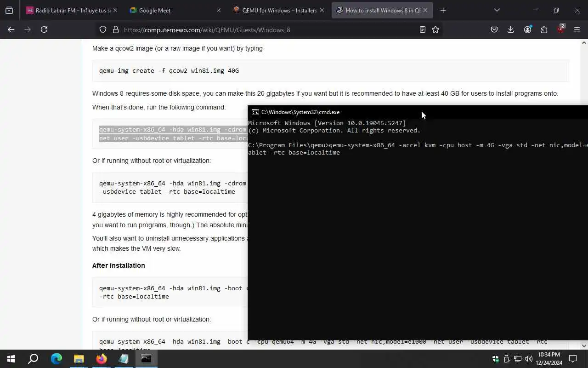Select the Command Prompt taskbar button

146,359
